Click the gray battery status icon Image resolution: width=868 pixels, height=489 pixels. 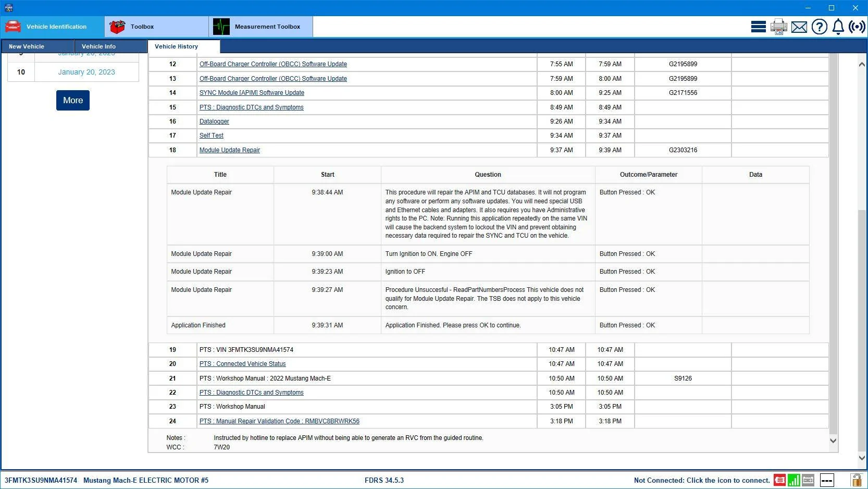coord(808,480)
